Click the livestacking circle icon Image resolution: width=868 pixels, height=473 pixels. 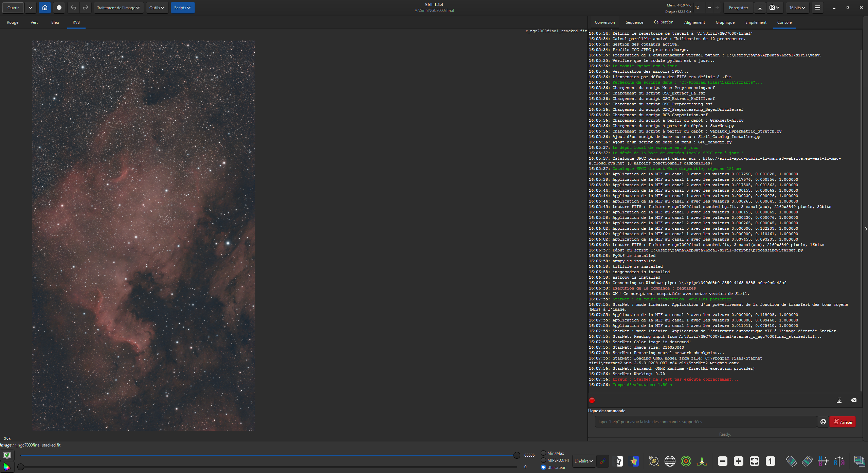coord(59,7)
